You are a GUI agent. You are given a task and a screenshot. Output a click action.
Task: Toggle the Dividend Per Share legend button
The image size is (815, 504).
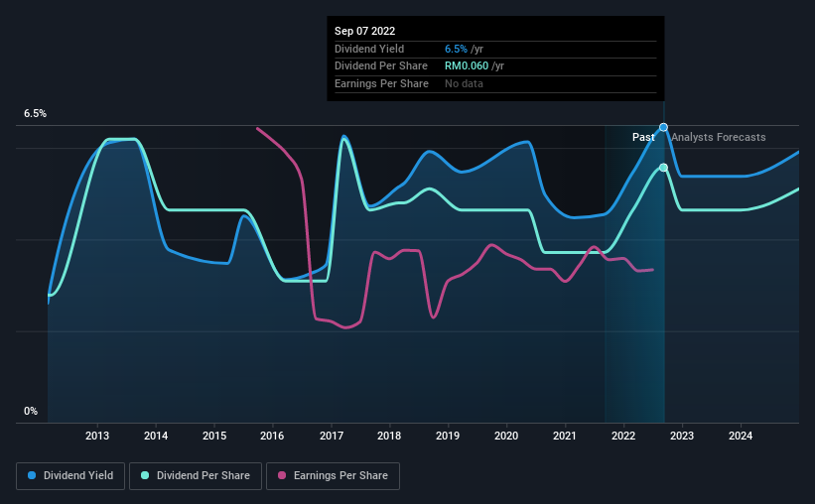pyautogui.click(x=196, y=476)
